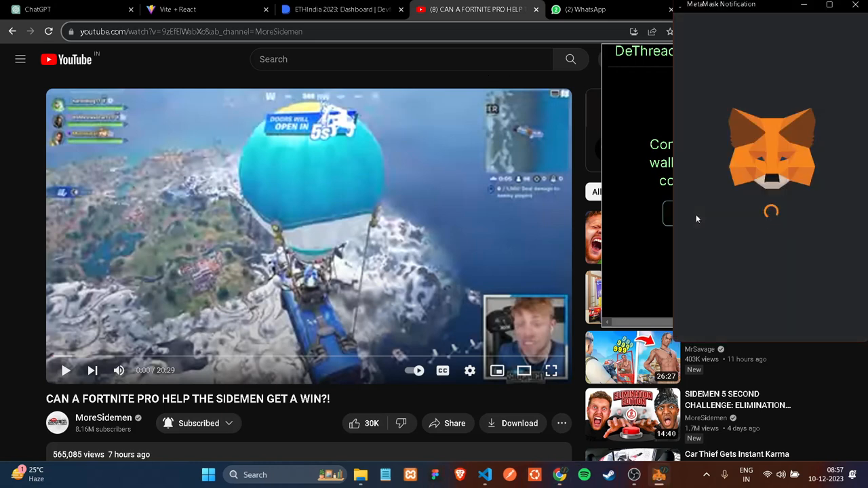Skip to the next video
868x488 pixels.
(92, 370)
